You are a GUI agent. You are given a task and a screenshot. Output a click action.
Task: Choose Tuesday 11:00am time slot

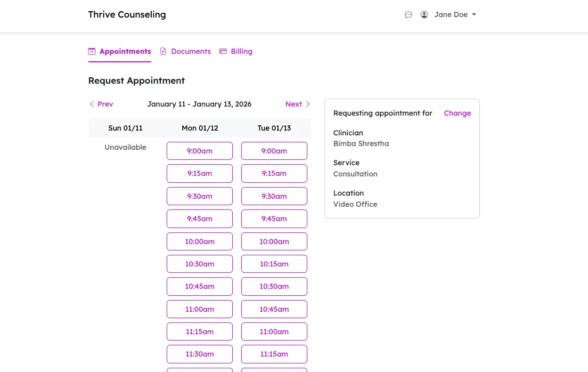pyautogui.click(x=274, y=331)
